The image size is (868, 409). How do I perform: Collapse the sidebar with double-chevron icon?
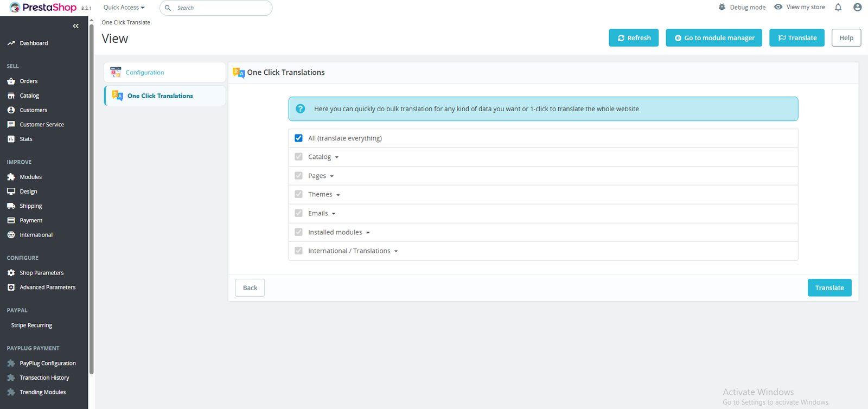click(75, 26)
